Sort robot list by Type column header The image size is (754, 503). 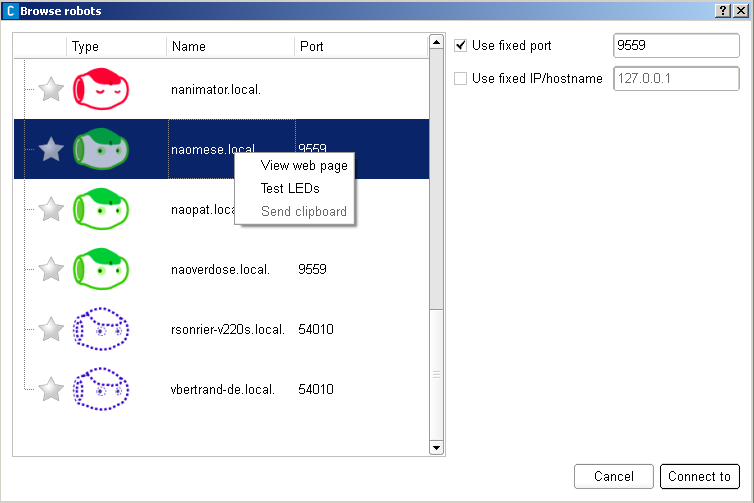click(116, 46)
